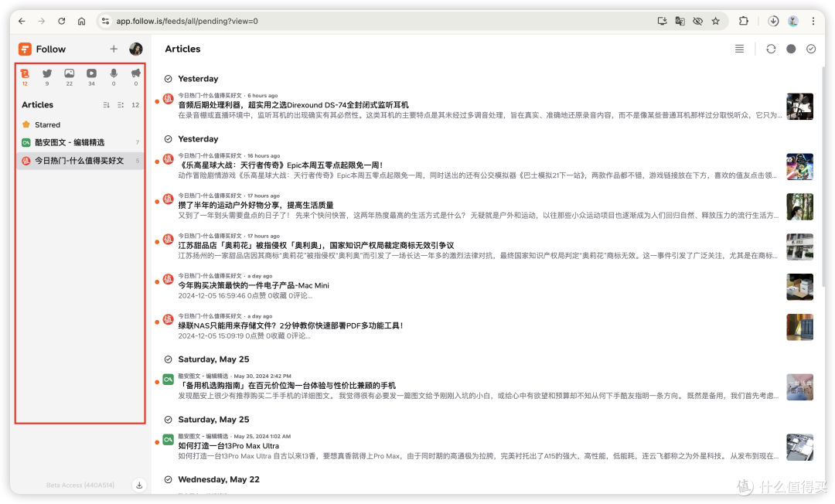
Task: Select the Starred feed entry
Action: [48, 124]
